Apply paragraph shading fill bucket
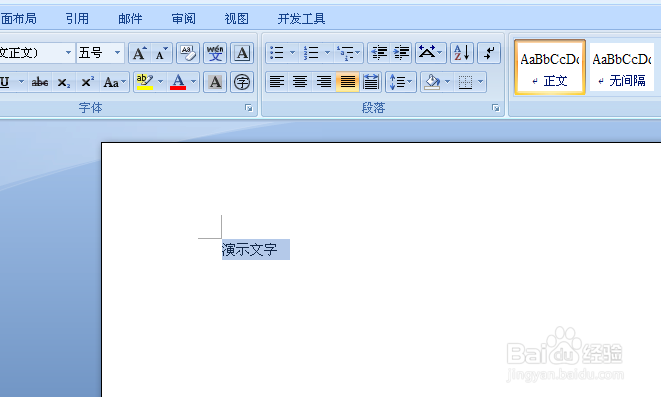This screenshot has height=397, width=661. coord(432,82)
